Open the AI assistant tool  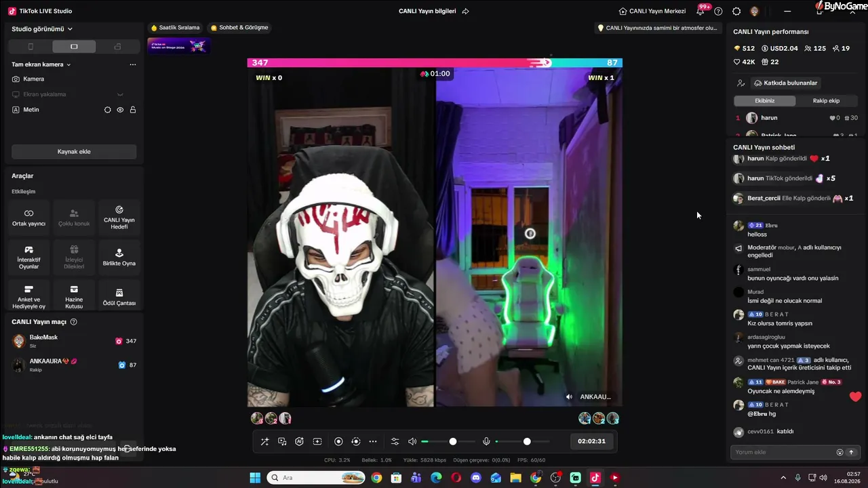(x=299, y=441)
